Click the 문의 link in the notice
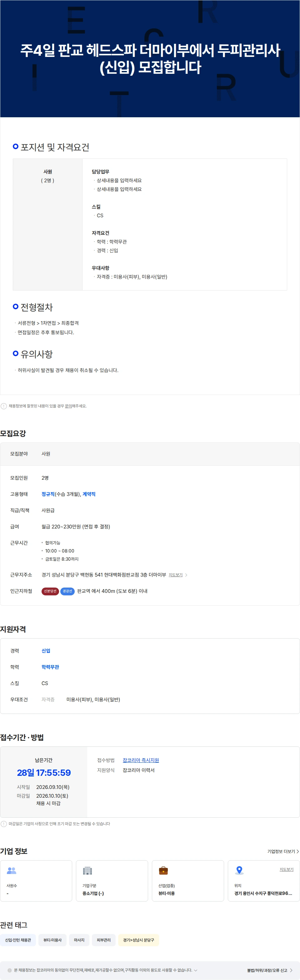The image size is (300, 980). (x=68, y=406)
